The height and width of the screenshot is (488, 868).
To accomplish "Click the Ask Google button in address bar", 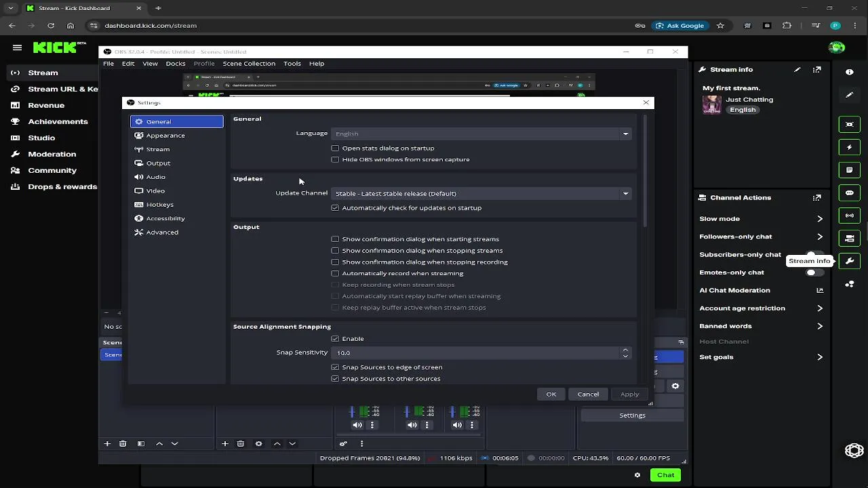I will point(679,26).
